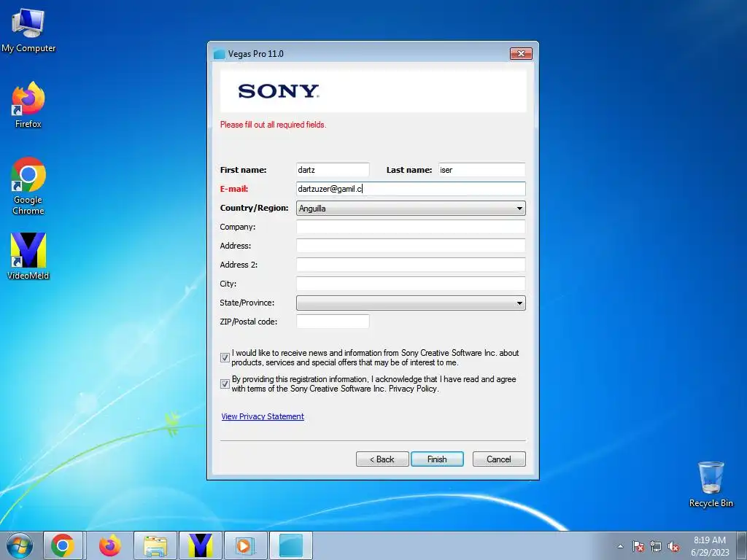This screenshot has height=560, width=747.
Task: Open Chrome from the taskbar
Action: (x=63, y=545)
